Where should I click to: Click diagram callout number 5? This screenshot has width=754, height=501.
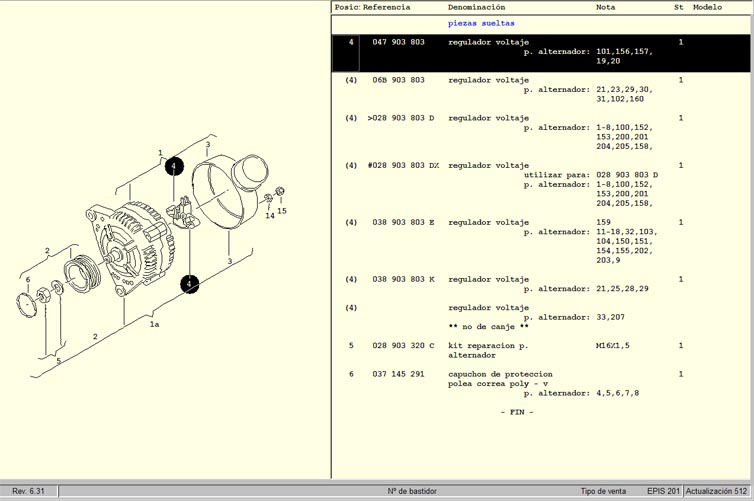(59, 361)
